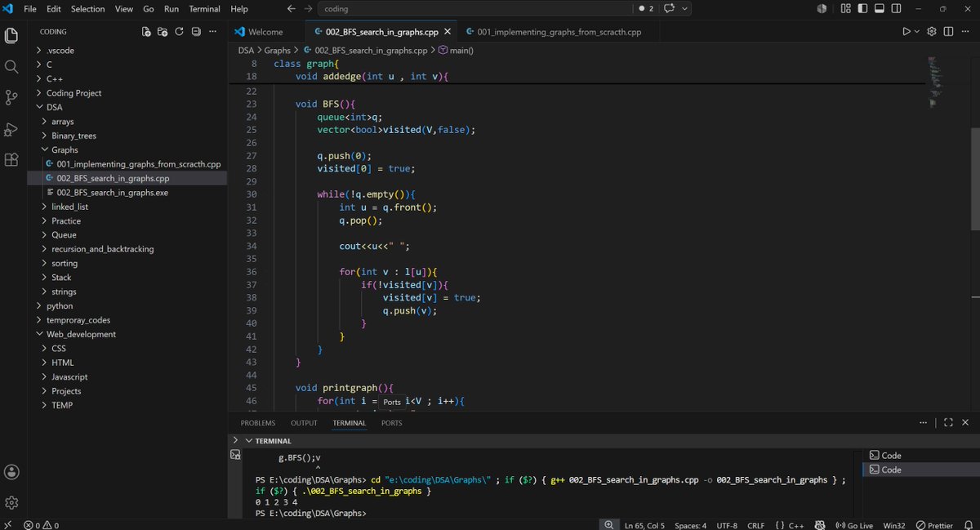Click Ln 65, Col 5 in status bar
The height and width of the screenshot is (530, 980).
tap(645, 524)
